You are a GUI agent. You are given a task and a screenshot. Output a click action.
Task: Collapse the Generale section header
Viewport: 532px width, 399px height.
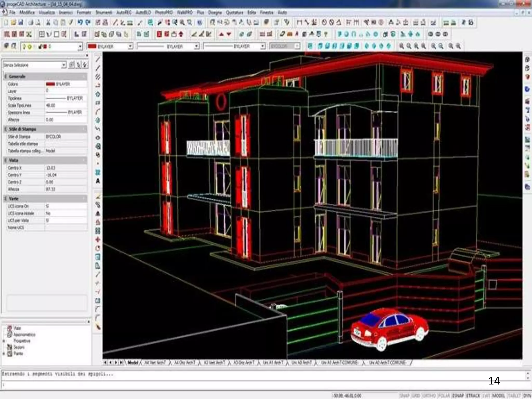17,76
